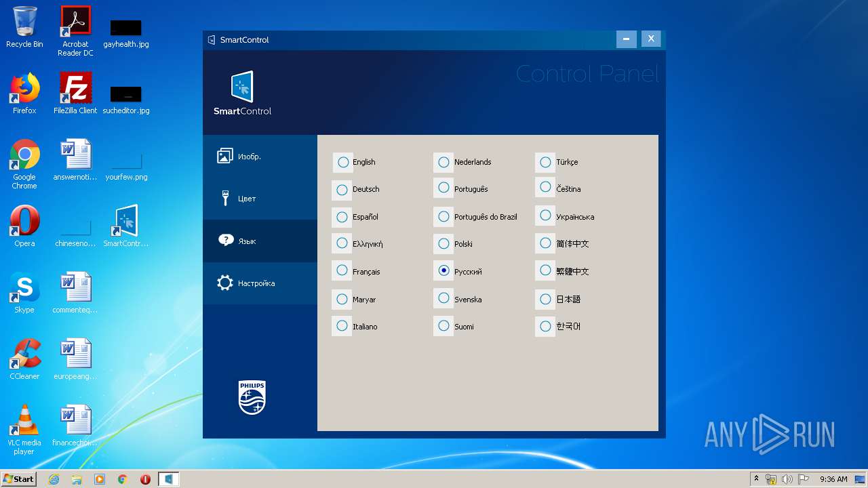Choose Čeština language option
This screenshot has width=868, height=488.
point(545,187)
